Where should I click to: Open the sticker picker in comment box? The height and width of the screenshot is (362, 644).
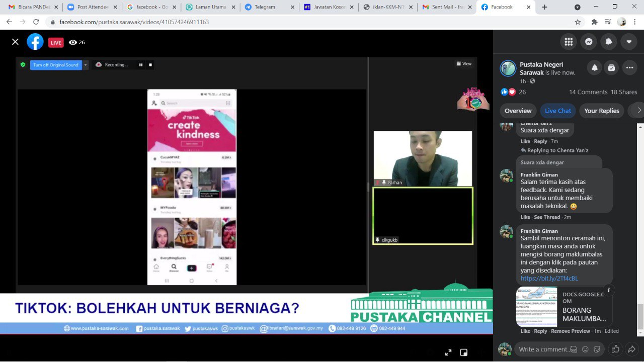coord(597,349)
